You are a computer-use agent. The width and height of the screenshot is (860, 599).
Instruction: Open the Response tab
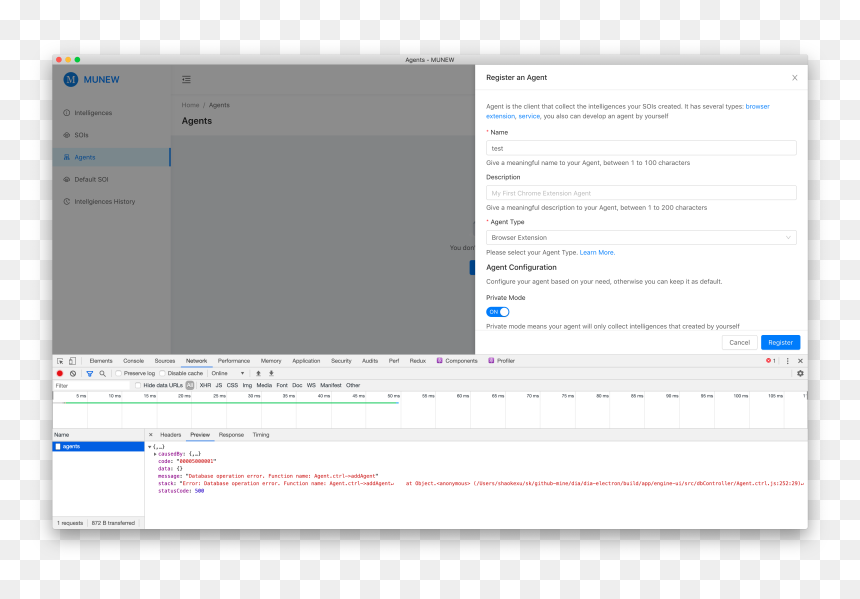coord(231,435)
